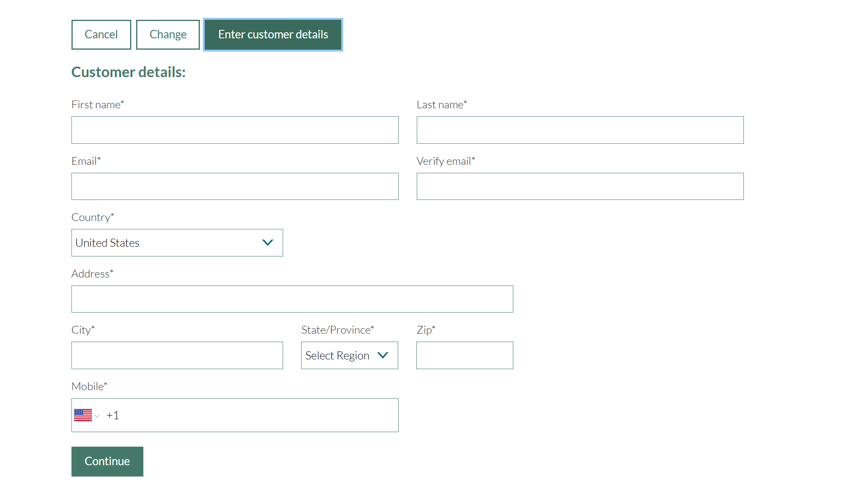The width and height of the screenshot is (863, 504).
Task: Expand the Country dropdown arrow
Action: tap(267, 243)
